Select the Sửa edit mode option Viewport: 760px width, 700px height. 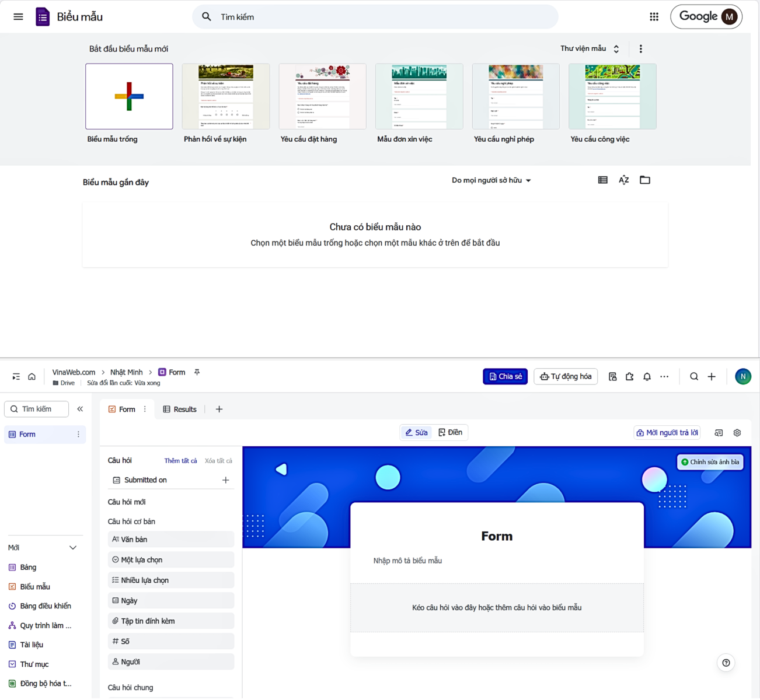[x=416, y=432]
